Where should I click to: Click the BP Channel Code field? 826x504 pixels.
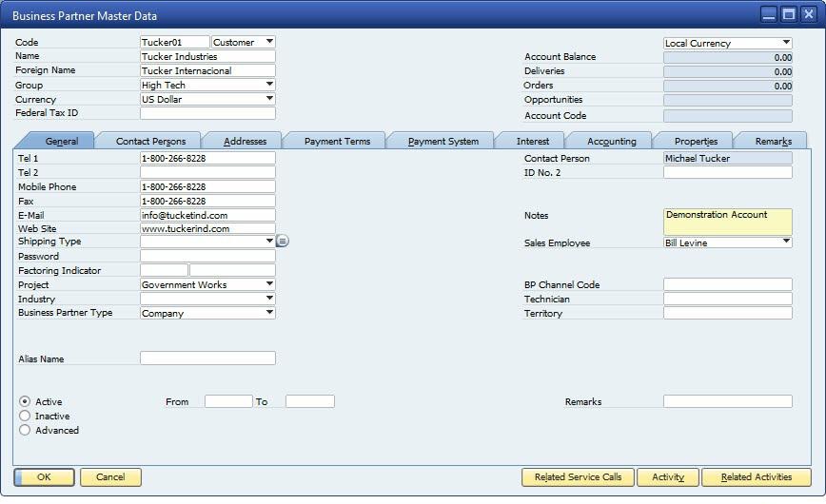(727, 284)
